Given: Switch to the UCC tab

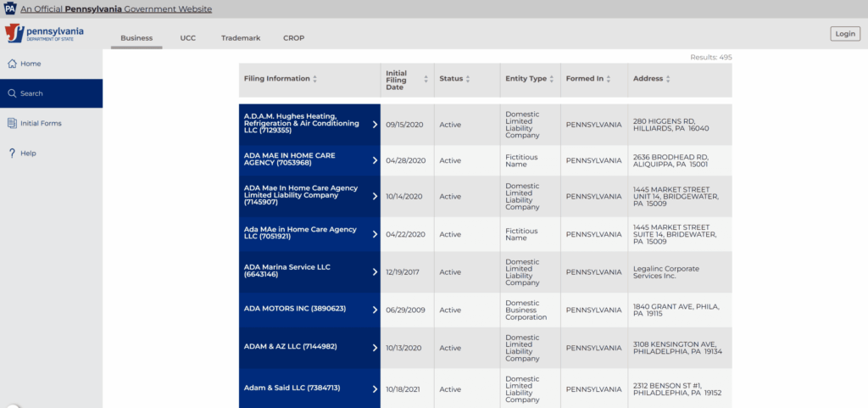Looking at the screenshot, I should pyautogui.click(x=187, y=38).
